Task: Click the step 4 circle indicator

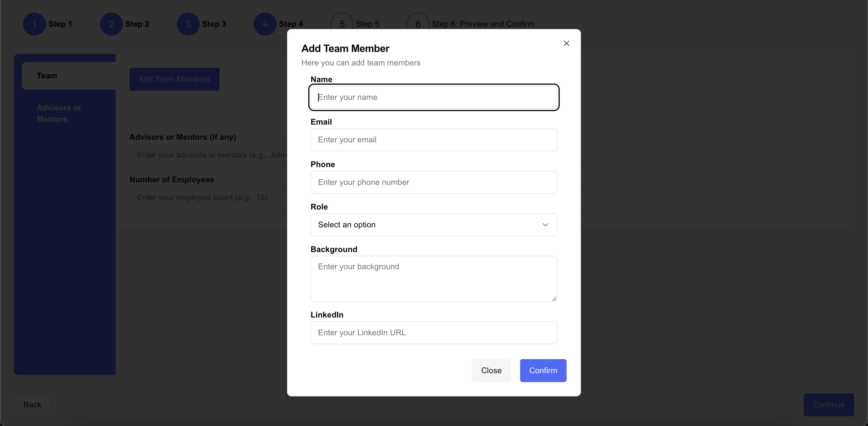Action: coord(265,24)
